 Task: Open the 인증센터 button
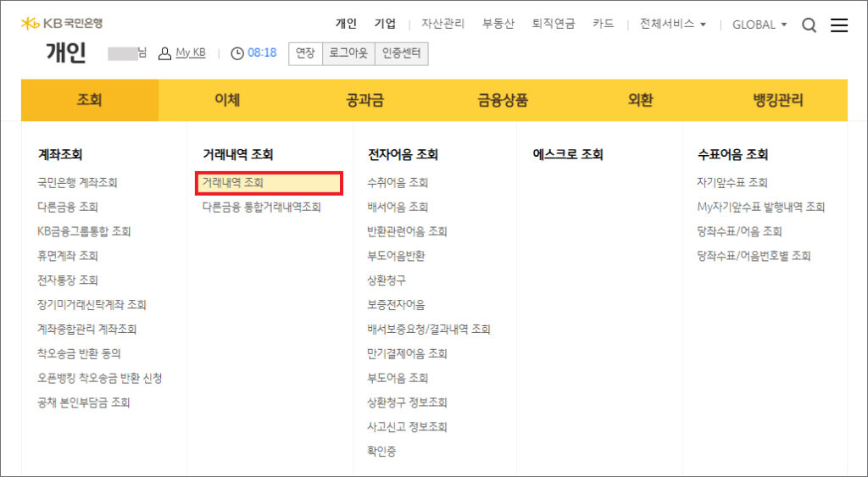click(400, 53)
